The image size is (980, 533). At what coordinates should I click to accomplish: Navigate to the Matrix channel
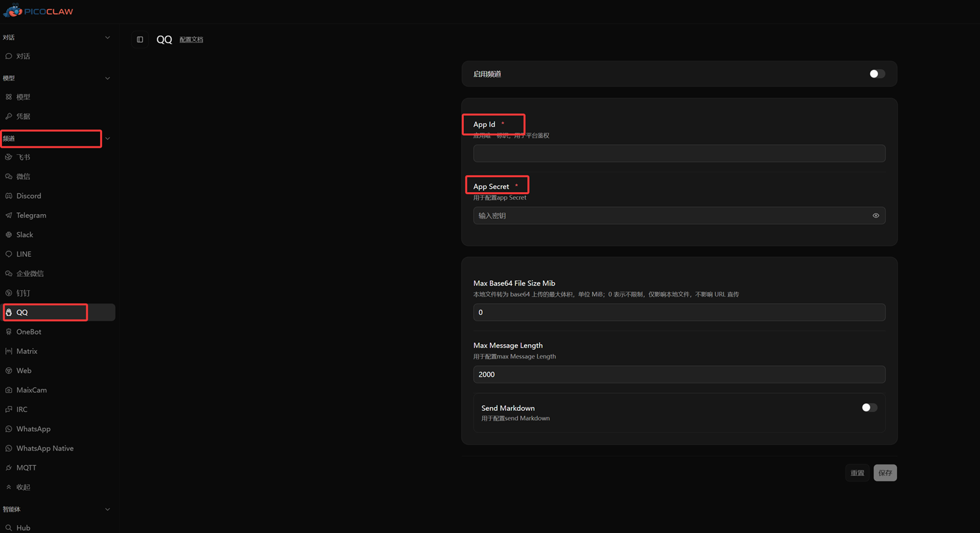pos(59,351)
